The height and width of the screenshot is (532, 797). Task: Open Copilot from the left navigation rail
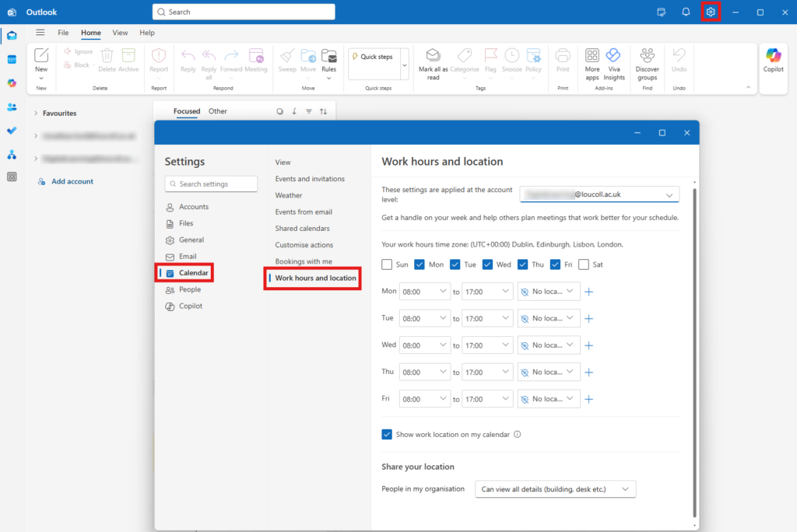click(x=12, y=82)
